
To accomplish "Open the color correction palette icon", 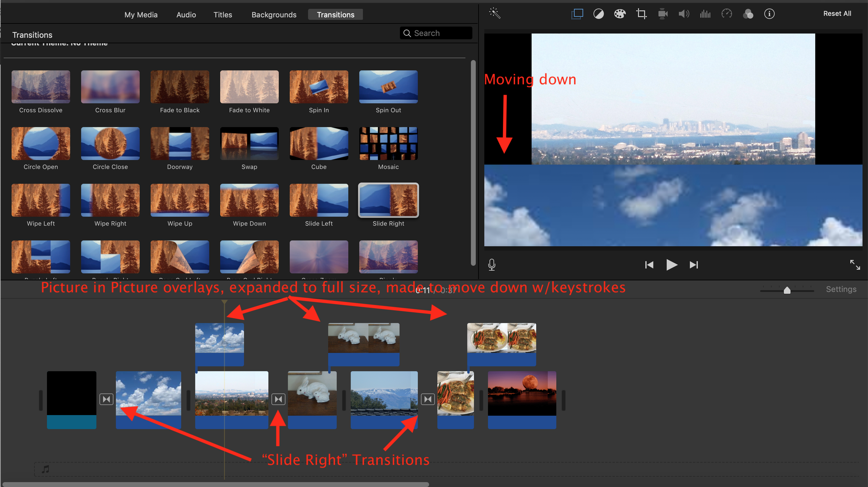I will coord(620,14).
